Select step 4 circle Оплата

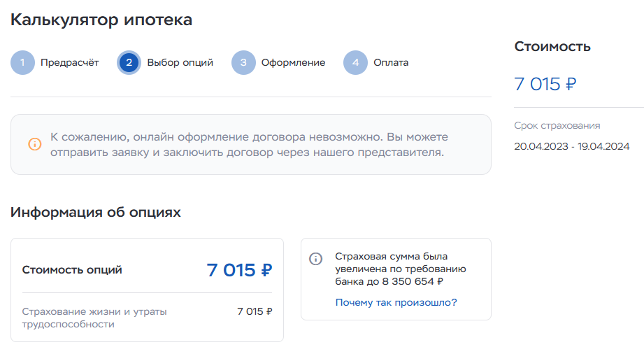point(355,62)
